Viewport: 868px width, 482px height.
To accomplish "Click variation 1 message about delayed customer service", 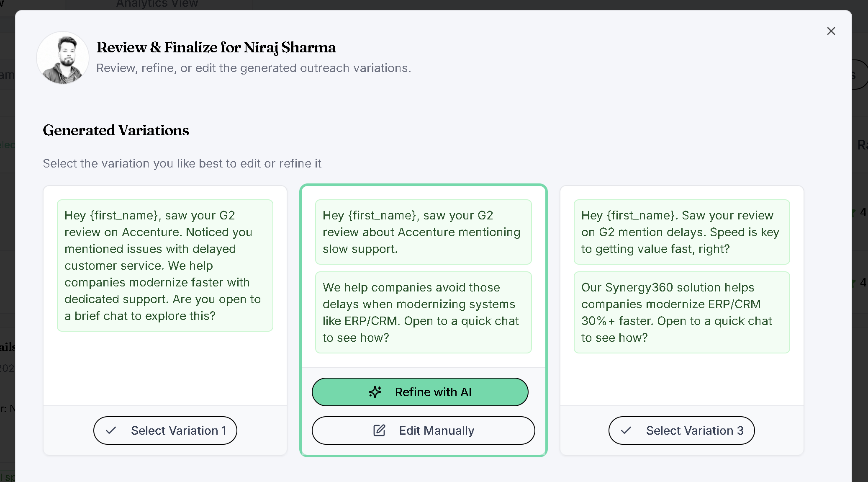I will [x=165, y=265].
